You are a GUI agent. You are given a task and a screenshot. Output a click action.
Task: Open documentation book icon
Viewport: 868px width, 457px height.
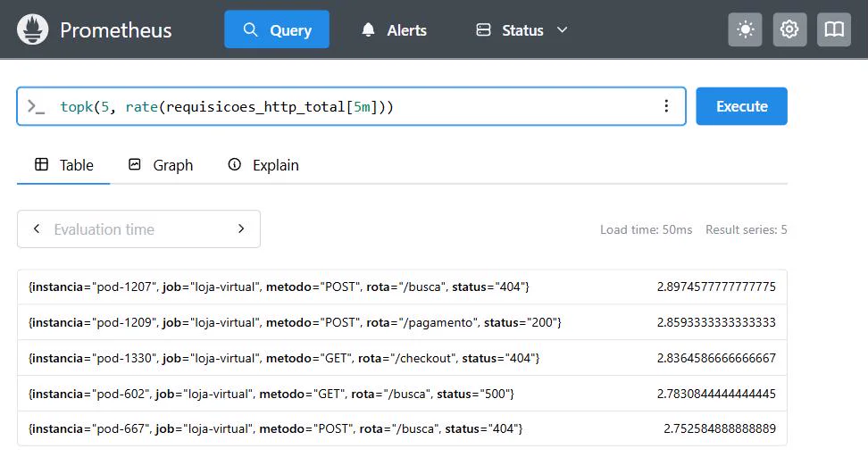834,29
